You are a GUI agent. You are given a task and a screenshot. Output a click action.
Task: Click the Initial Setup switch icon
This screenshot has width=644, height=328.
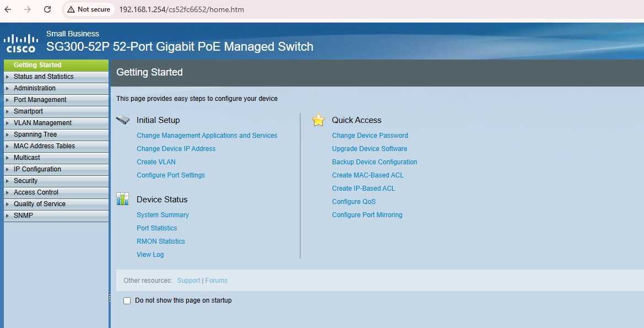[123, 120]
